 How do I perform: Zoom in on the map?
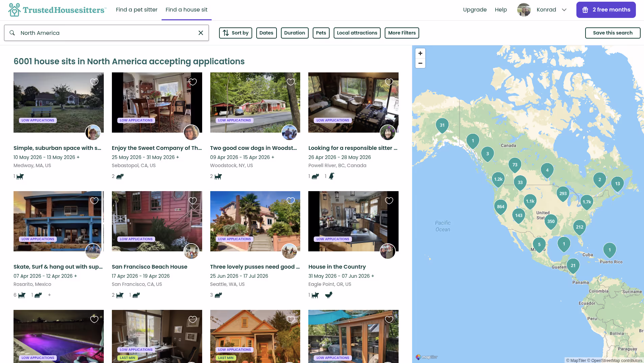point(420,53)
